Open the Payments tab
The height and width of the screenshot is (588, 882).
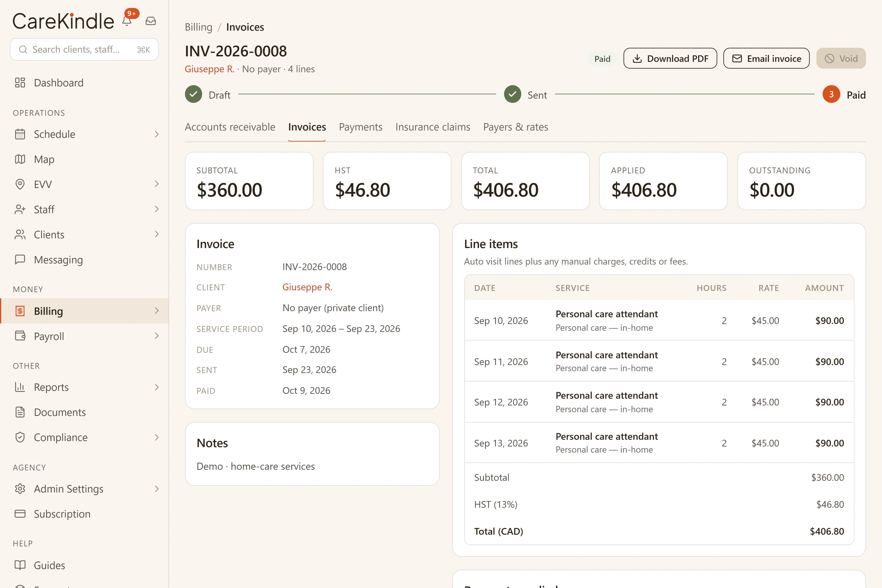[360, 127]
